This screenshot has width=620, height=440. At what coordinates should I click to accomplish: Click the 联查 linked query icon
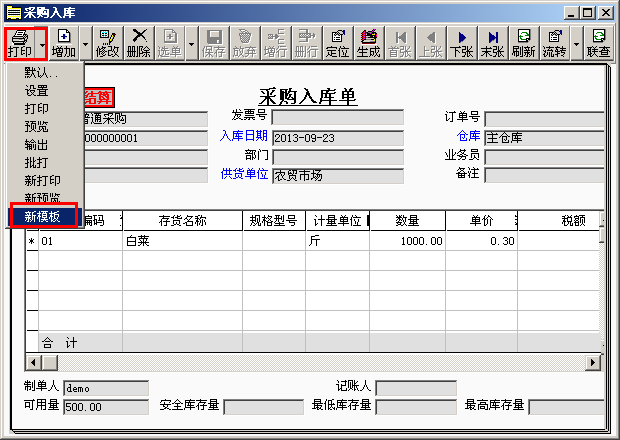coord(599,43)
